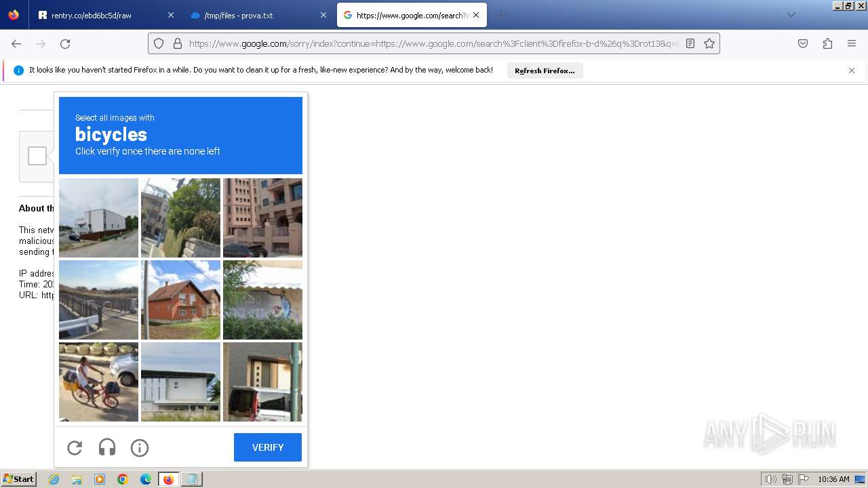The image size is (868, 488).
Task: Click the volume speaker tray icon
Action: pos(771,479)
